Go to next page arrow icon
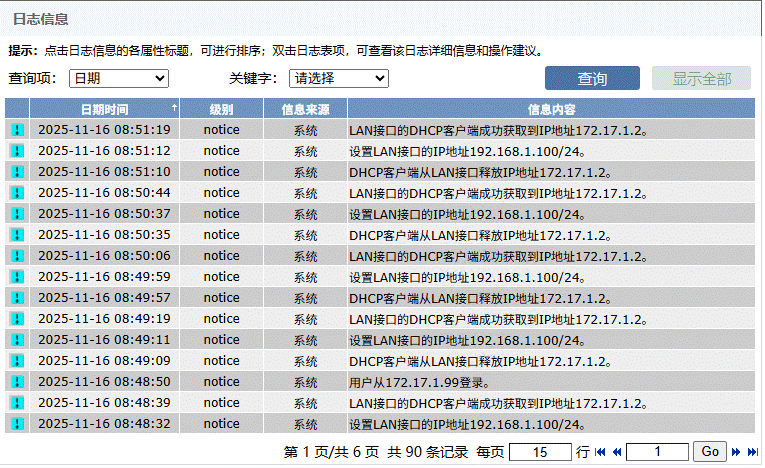This screenshot has height=468, width=765. [736, 452]
